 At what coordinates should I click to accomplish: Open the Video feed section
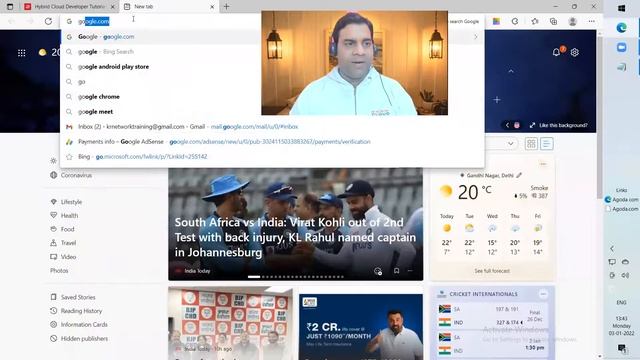(x=68, y=257)
